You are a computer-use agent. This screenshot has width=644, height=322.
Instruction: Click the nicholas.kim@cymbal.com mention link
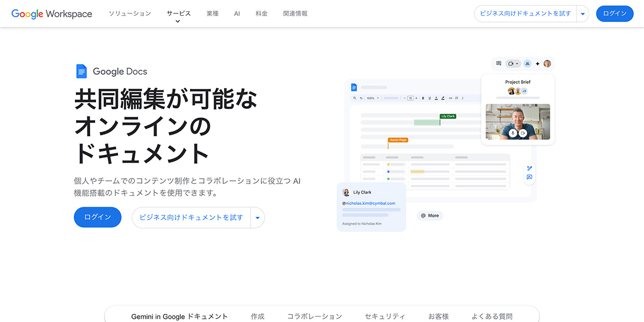tap(369, 203)
